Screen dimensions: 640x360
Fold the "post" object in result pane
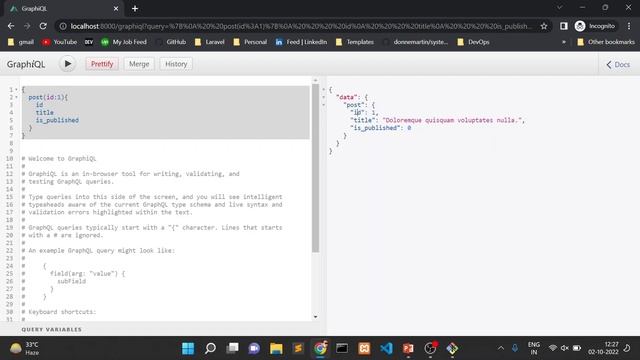point(324,105)
